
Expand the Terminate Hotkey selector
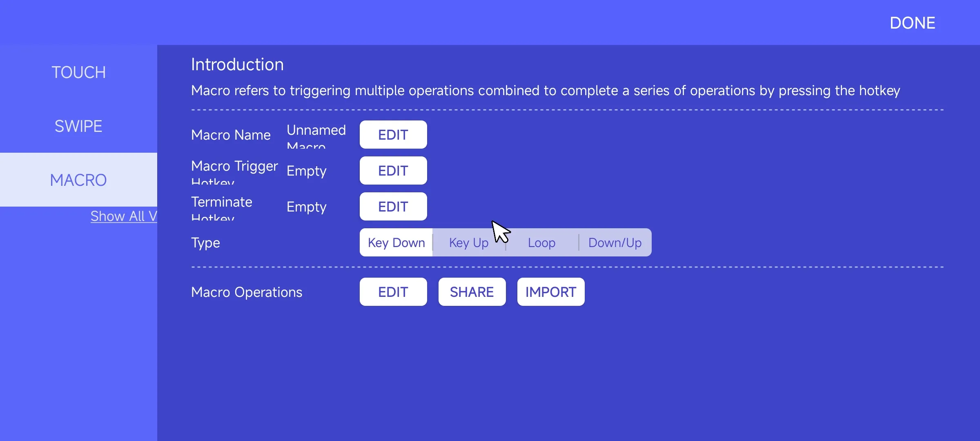[x=393, y=206]
